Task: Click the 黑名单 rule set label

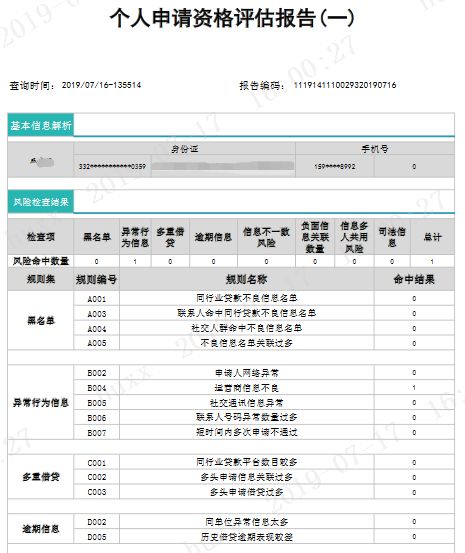Action: click(x=41, y=321)
